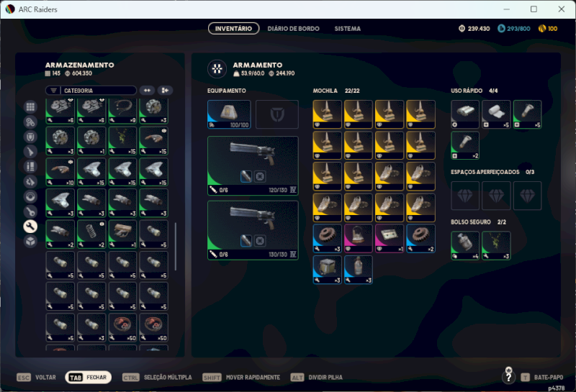The height and width of the screenshot is (392, 576).
Task: Filter storage by the ammo category icon
Action: 30,167
